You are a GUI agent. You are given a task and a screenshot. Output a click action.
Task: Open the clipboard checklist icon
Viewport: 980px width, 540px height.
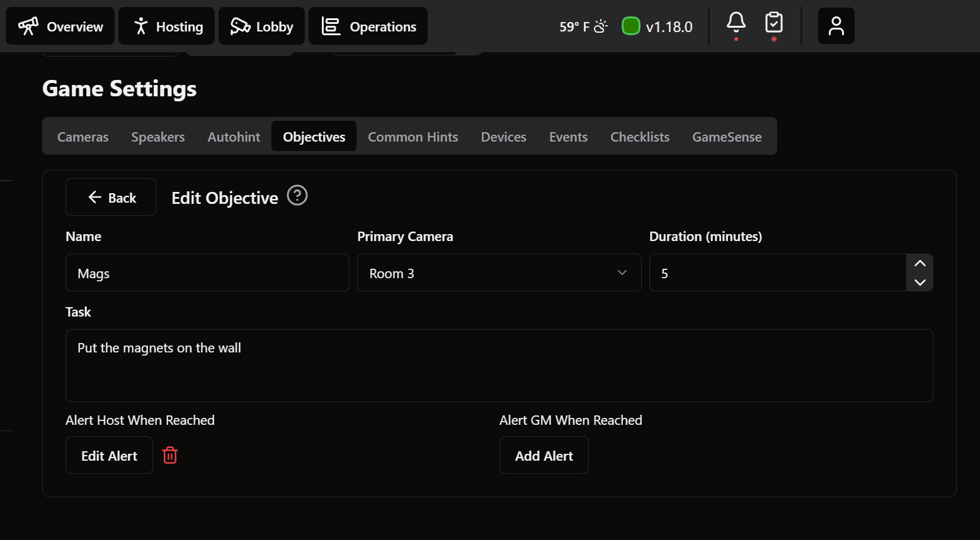point(773,23)
